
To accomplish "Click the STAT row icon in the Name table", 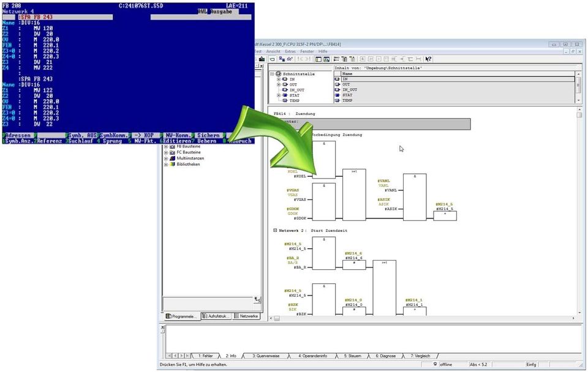I will [337, 95].
